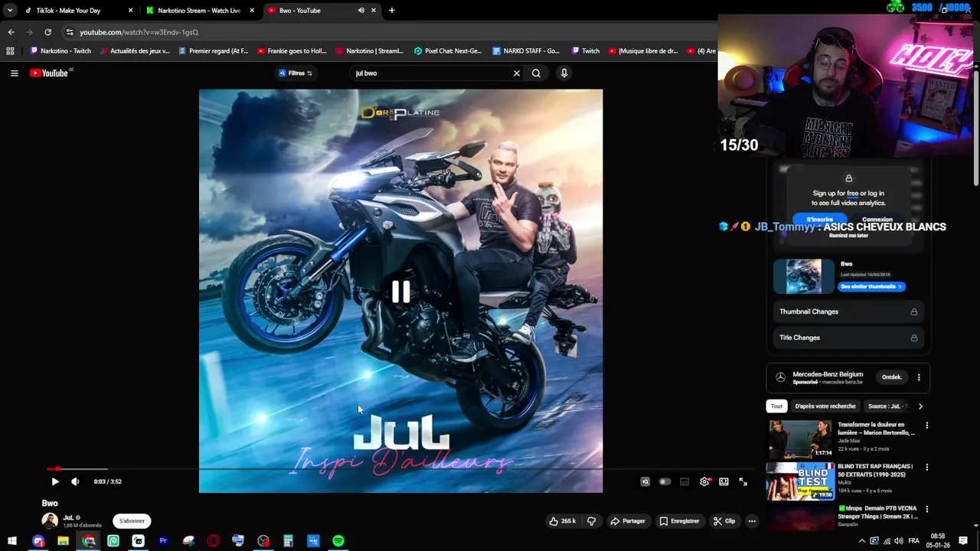Open the Narkotino - Twitch bookmark
Image resolution: width=980 pixels, height=551 pixels.
tap(60, 51)
